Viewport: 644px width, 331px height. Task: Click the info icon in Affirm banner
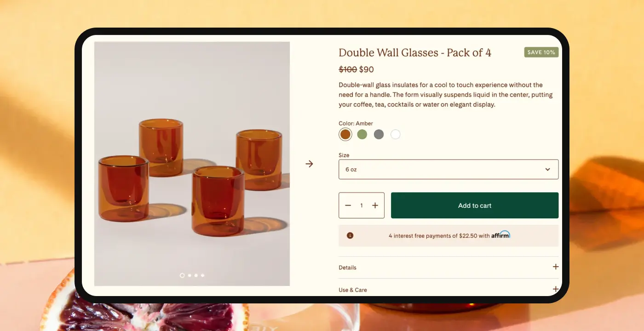click(x=350, y=236)
